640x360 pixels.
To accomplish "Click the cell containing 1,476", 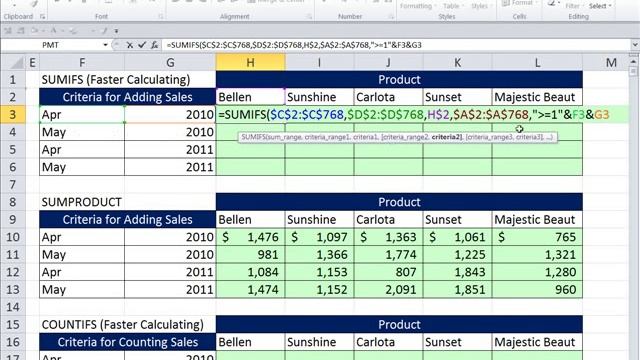I will tap(250, 237).
